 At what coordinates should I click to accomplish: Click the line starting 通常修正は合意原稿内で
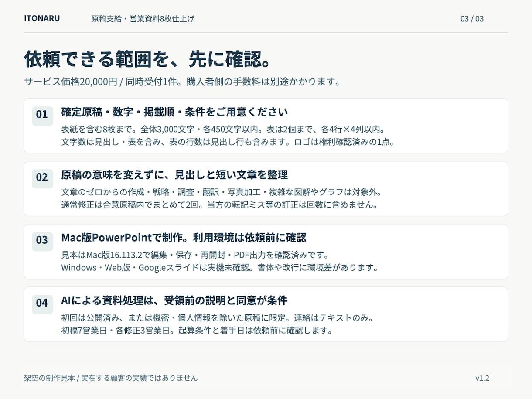pyautogui.click(x=219, y=205)
